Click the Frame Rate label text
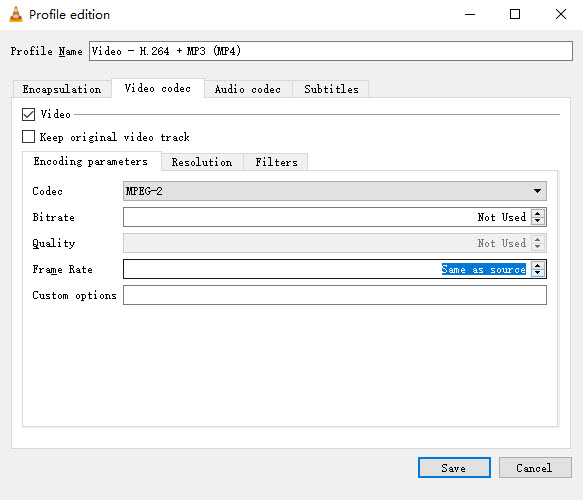Screen dimensions: 583x500 click(62, 269)
